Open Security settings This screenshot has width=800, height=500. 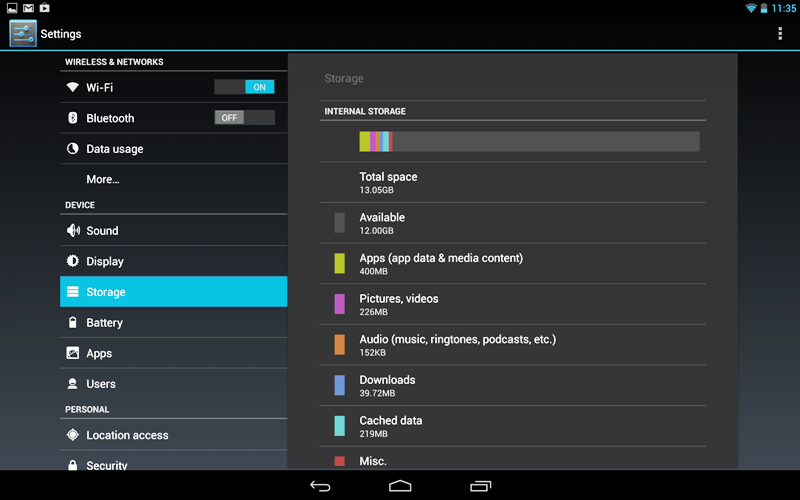[173, 461]
